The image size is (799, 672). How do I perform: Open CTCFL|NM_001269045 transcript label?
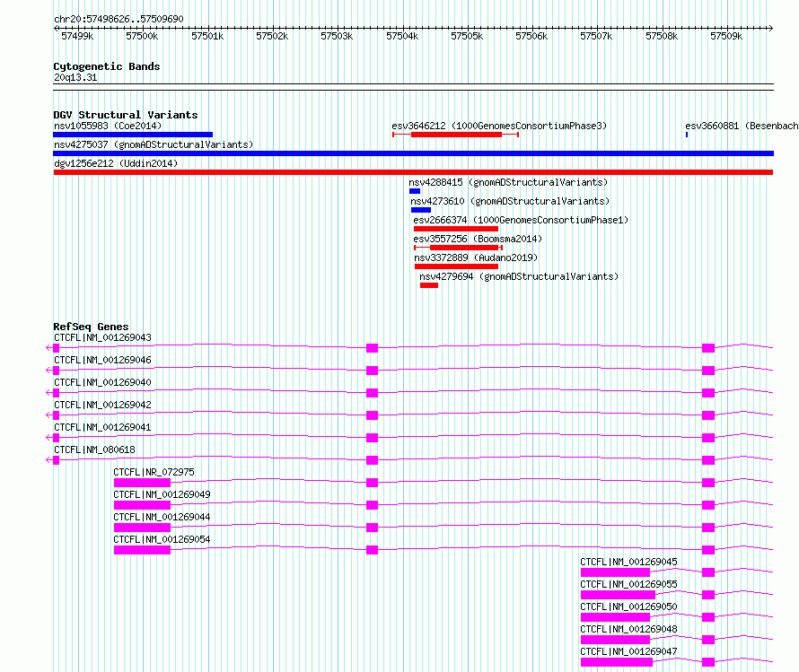point(628,562)
